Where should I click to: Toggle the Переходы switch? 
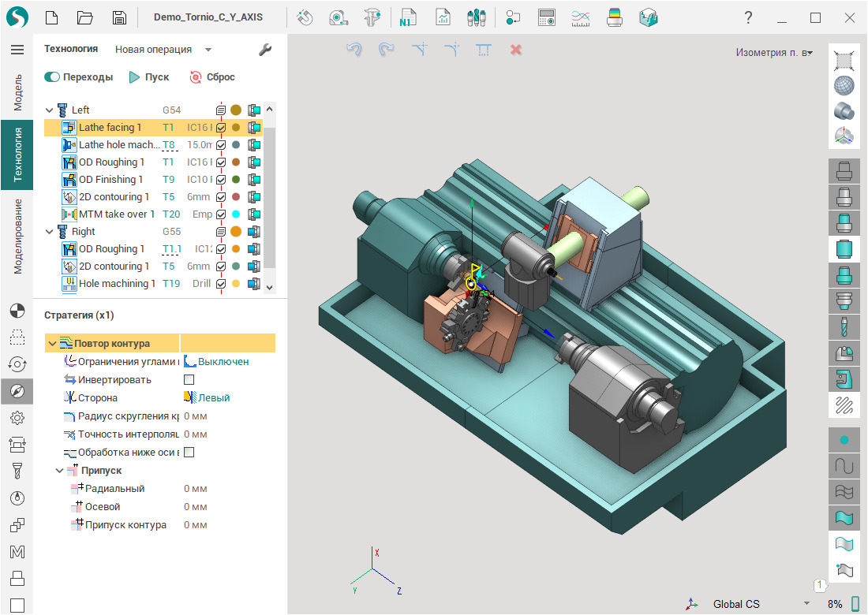click(52, 77)
